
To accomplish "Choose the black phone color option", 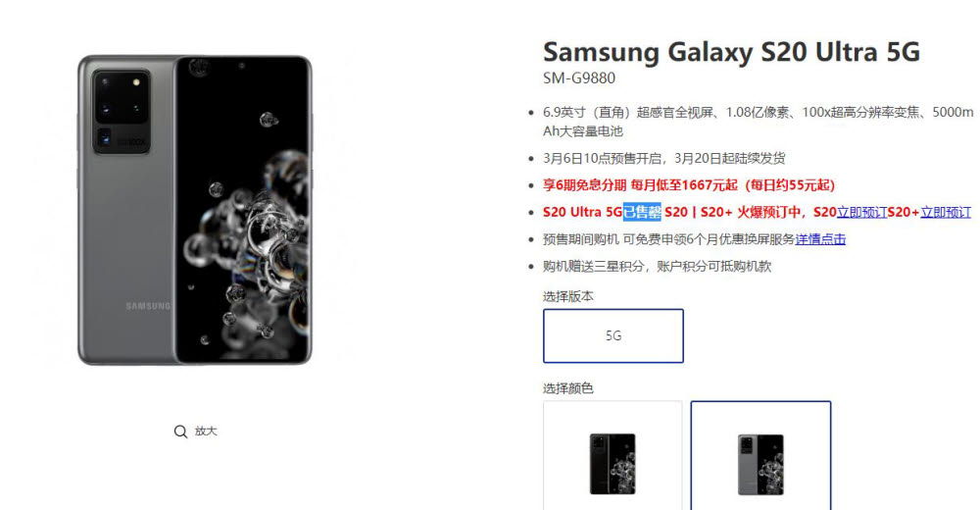I will click(x=612, y=455).
